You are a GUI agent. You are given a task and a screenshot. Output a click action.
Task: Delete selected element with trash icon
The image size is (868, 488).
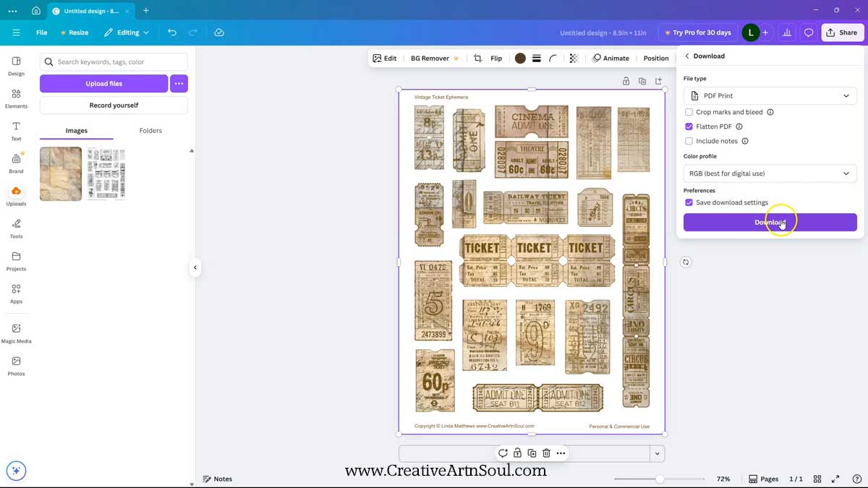[x=546, y=453]
